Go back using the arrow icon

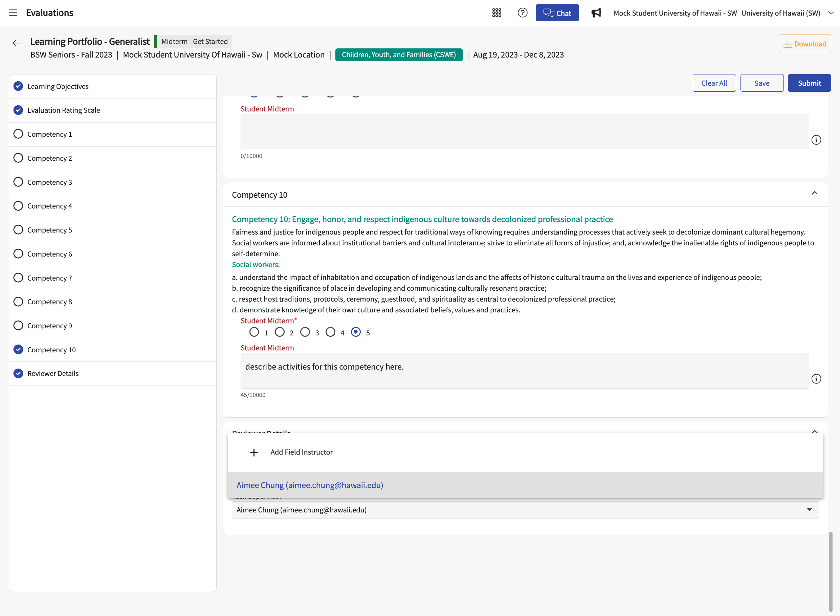click(x=17, y=43)
